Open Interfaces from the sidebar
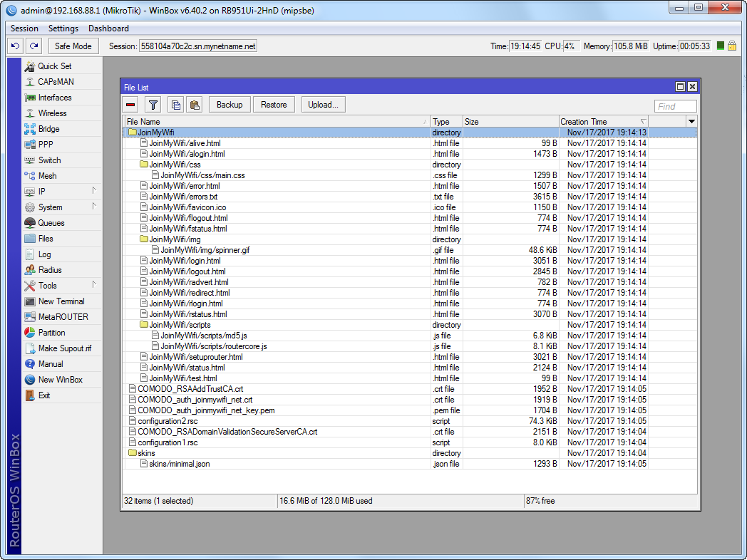 coord(62,98)
